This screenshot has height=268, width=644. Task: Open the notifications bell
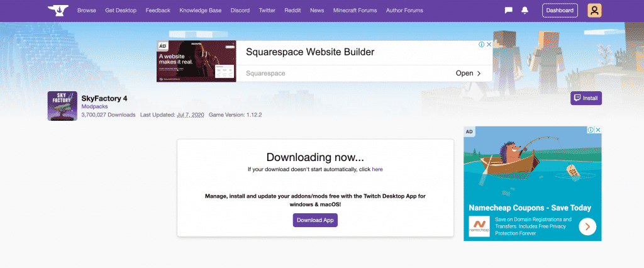(x=525, y=11)
